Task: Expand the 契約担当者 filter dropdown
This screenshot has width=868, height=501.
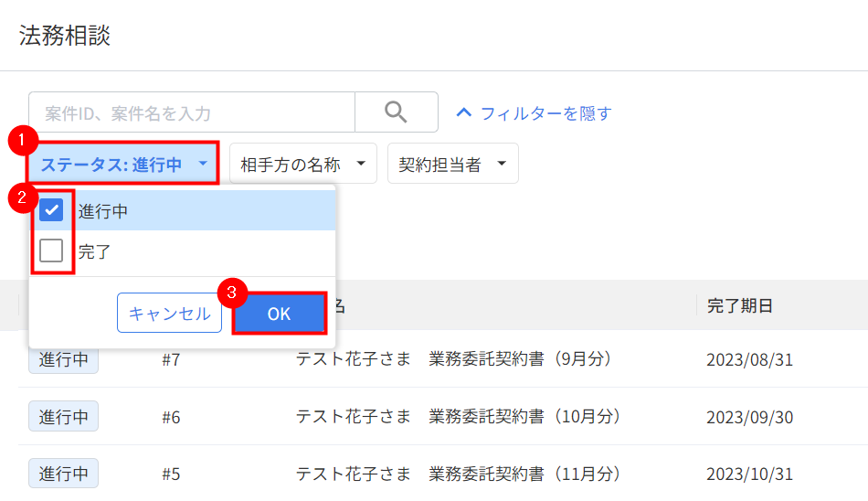Action: [x=453, y=164]
